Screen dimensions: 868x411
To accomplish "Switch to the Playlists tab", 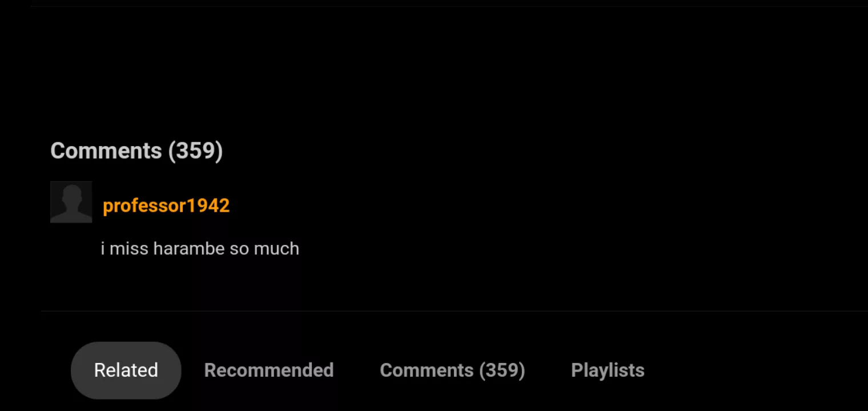I will 608,370.
